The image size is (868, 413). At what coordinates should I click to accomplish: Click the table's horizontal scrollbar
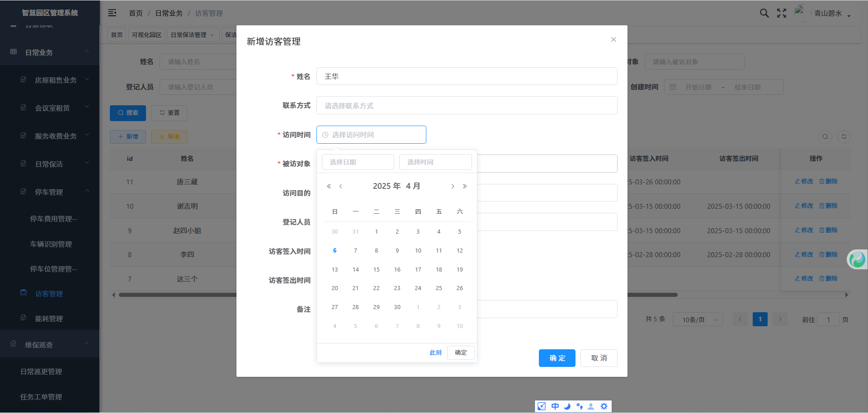tap(398, 295)
